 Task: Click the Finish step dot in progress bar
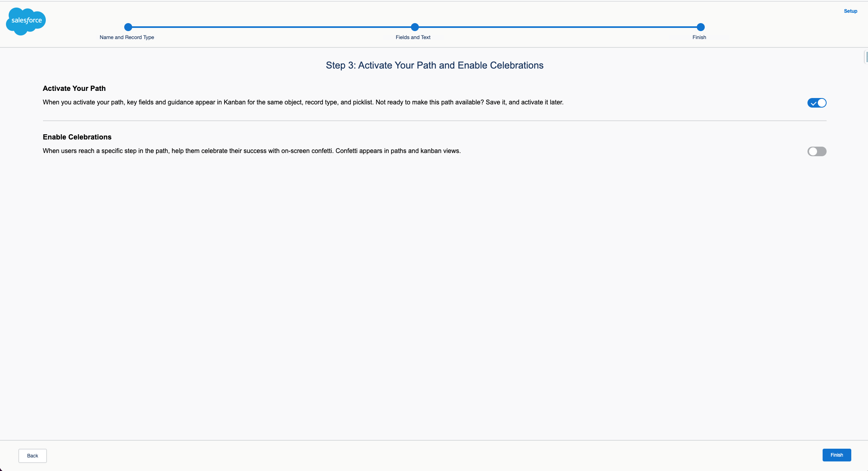[700, 27]
